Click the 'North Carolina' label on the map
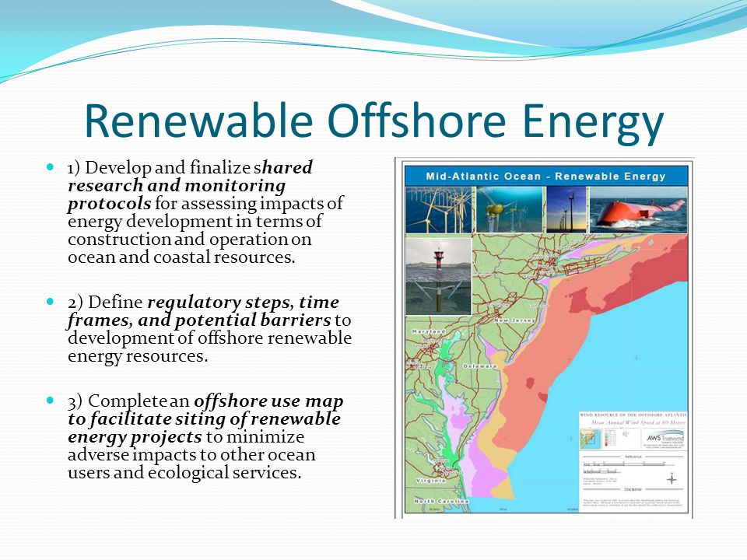747x560 pixels. [x=442, y=502]
